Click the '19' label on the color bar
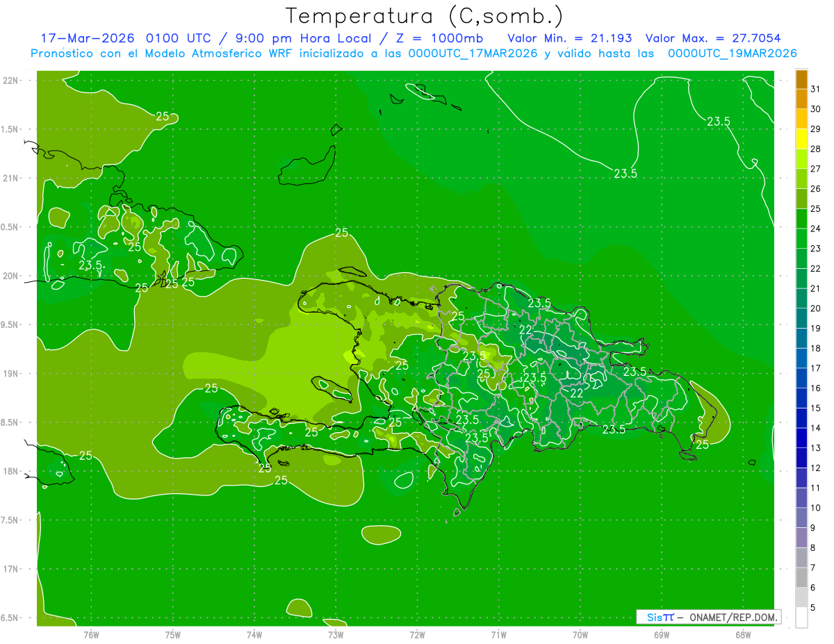Image resolution: width=834 pixels, height=644 pixels. [816, 329]
